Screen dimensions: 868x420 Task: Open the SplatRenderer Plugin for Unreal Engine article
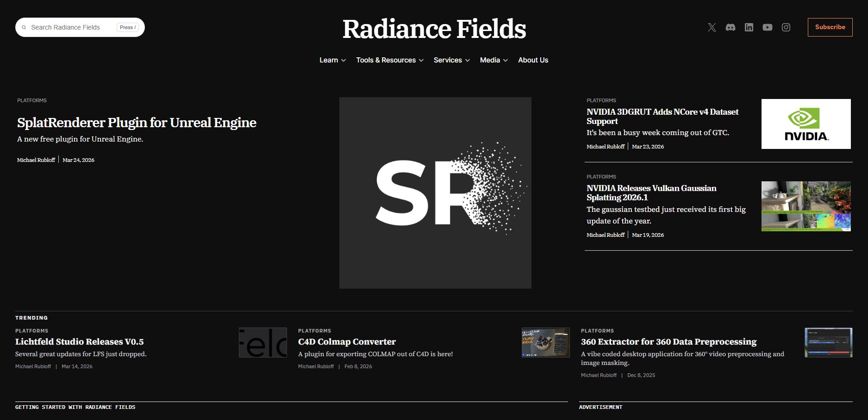coord(136,123)
